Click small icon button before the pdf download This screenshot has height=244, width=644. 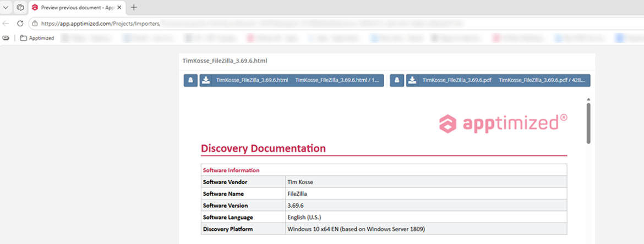pos(397,80)
